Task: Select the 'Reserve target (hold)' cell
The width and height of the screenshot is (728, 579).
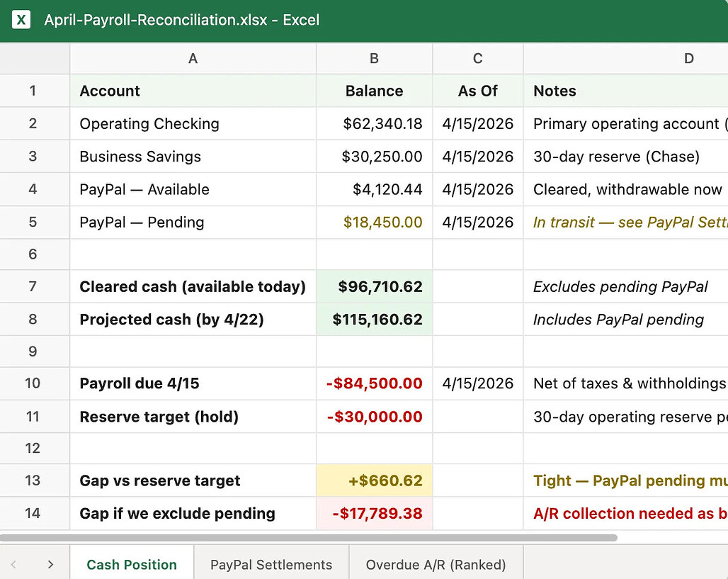Action: pos(193,417)
